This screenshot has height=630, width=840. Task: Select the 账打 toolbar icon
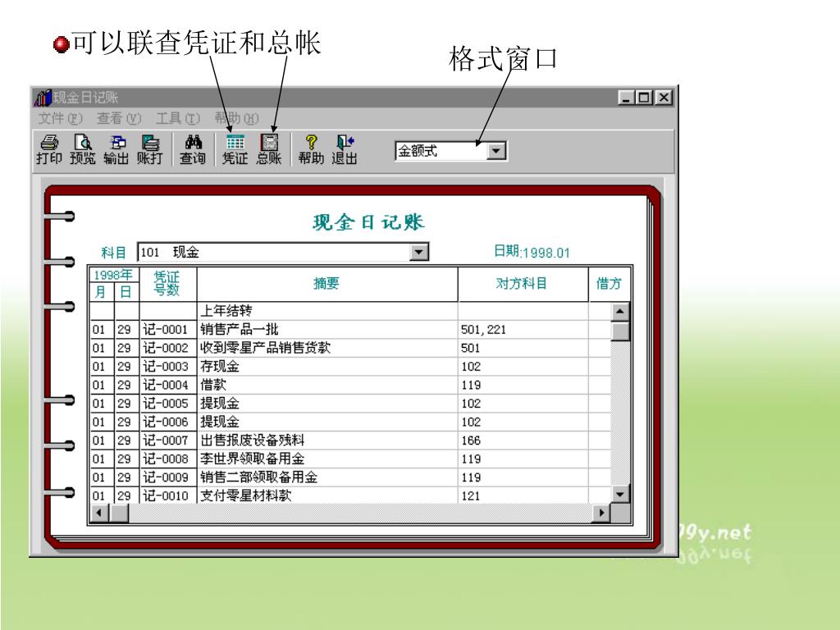[x=150, y=149]
